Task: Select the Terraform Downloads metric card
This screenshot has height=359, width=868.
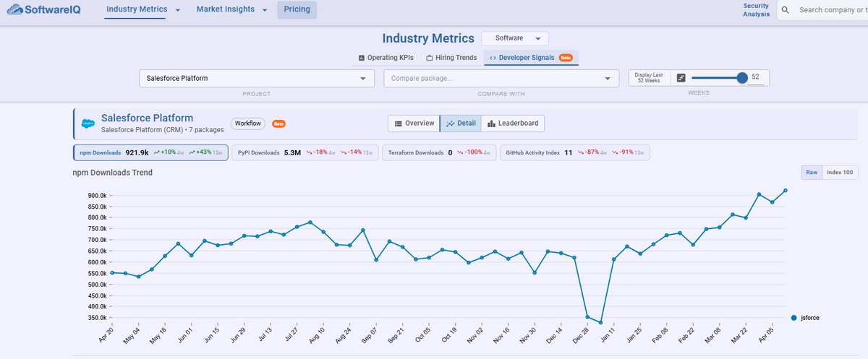Action: pyautogui.click(x=439, y=152)
